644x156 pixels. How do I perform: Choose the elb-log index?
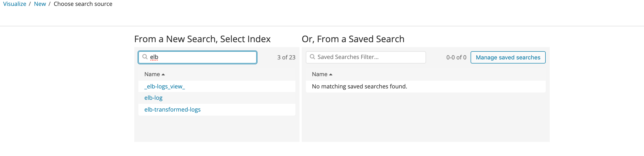[153, 98]
